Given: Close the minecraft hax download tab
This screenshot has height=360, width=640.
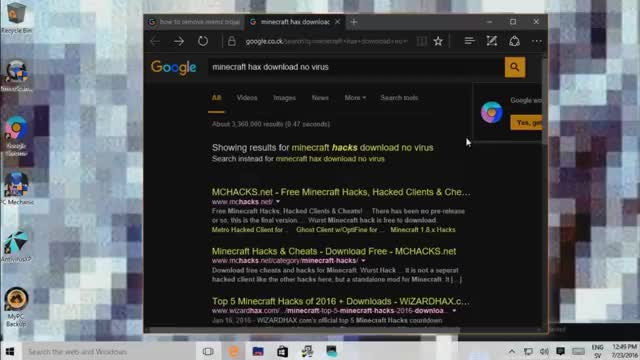Looking at the screenshot, I should coord(338,22).
